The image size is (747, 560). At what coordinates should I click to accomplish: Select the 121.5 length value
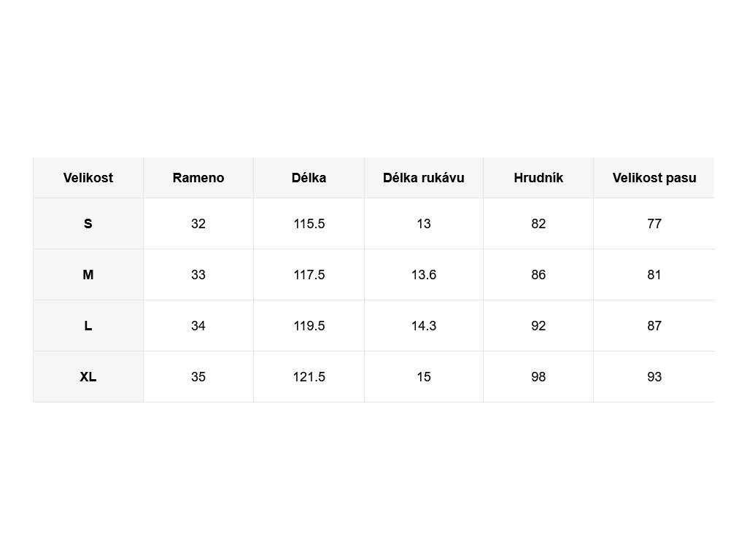[309, 377]
